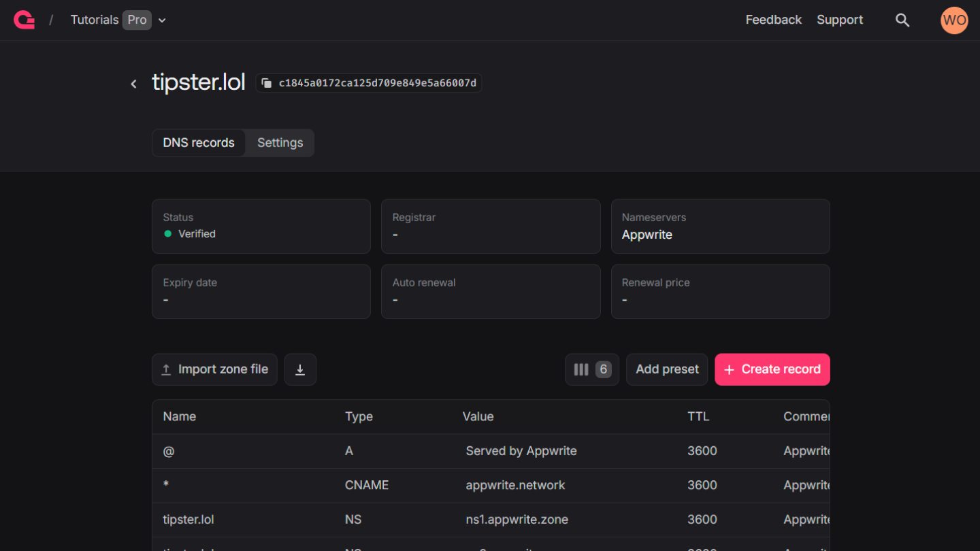The image size is (980, 551).
Task: Click the Verified status text
Action: coord(197,233)
